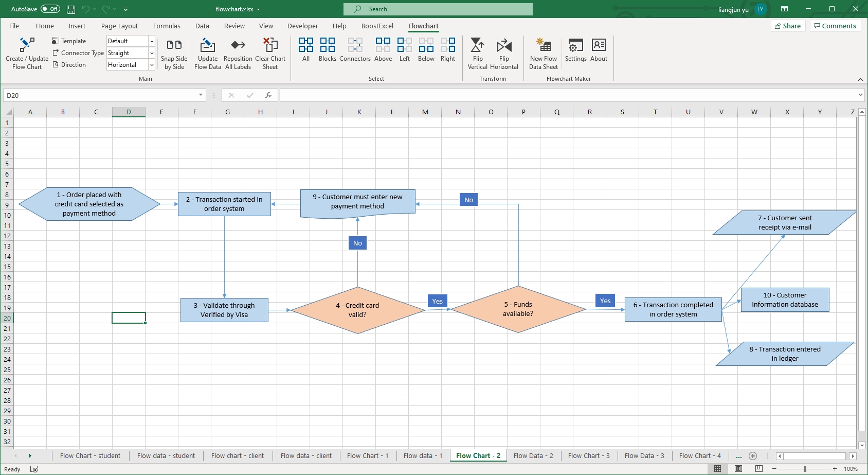Click Select Right icon
This screenshot has width=868, height=475.
(448, 45)
